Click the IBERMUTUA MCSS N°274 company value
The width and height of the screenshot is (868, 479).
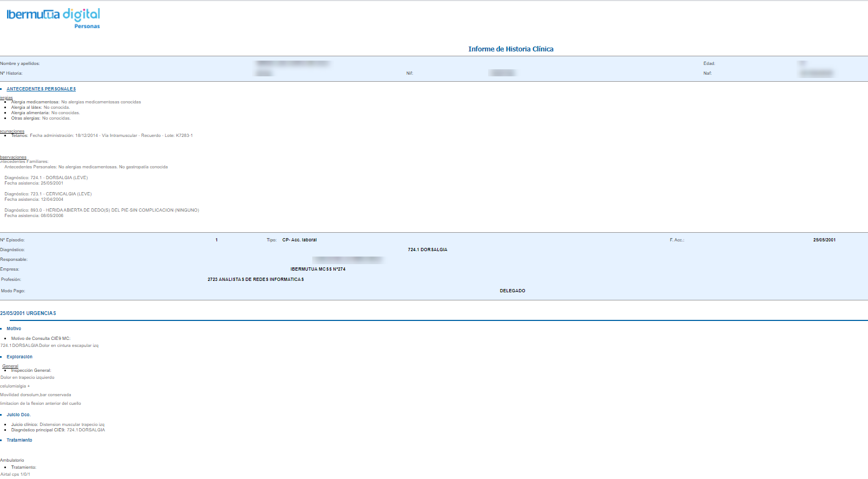pyautogui.click(x=318, y=269)
